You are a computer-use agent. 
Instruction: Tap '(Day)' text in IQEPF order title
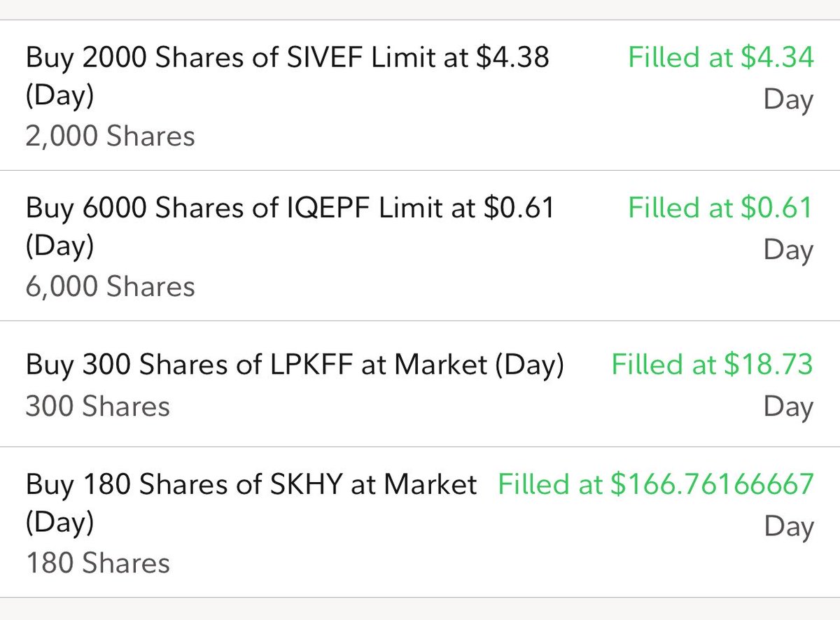(59, 246)
